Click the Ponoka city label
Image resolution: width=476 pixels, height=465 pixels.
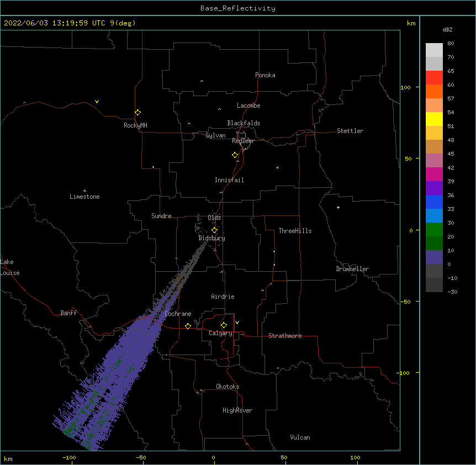(x=265, y=75)
